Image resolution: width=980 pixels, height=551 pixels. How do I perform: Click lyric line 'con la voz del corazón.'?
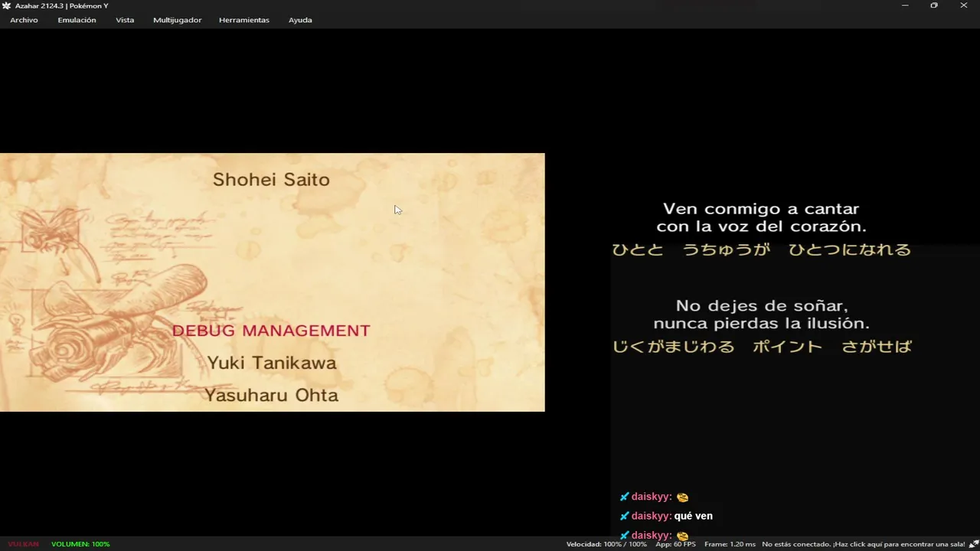coord(761,227)
